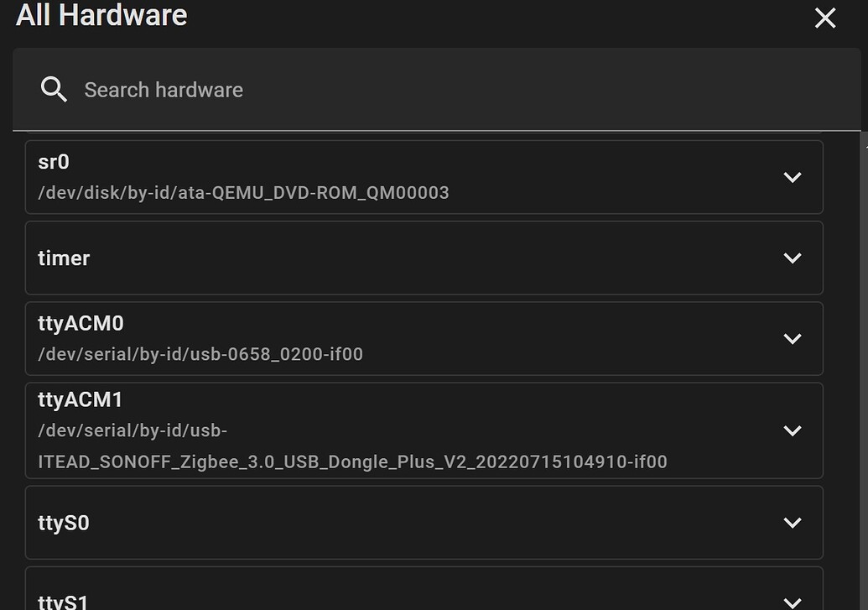Select the sr0 hardware title
This screenshot has width=868, height=610.
54,162
